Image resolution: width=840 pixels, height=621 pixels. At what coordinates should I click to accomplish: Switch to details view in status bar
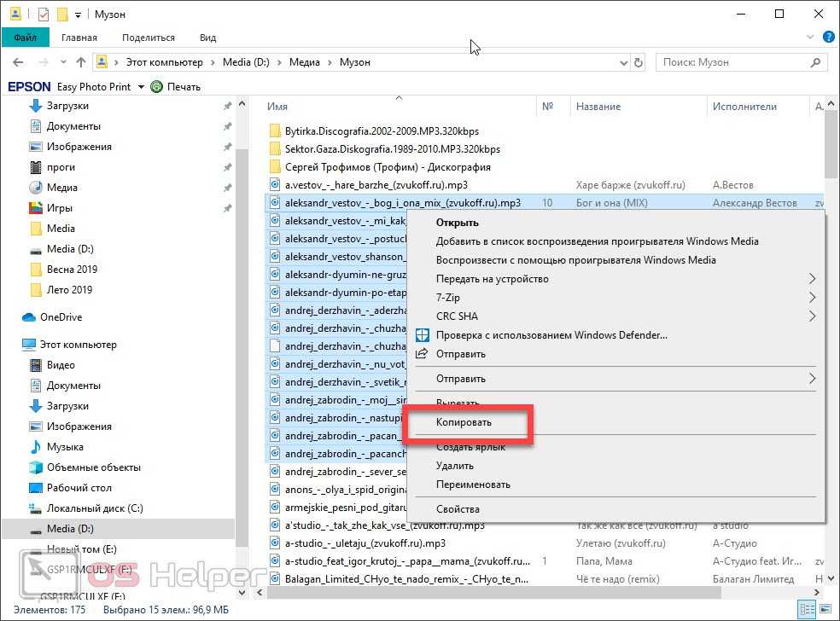tap(806, 609)
